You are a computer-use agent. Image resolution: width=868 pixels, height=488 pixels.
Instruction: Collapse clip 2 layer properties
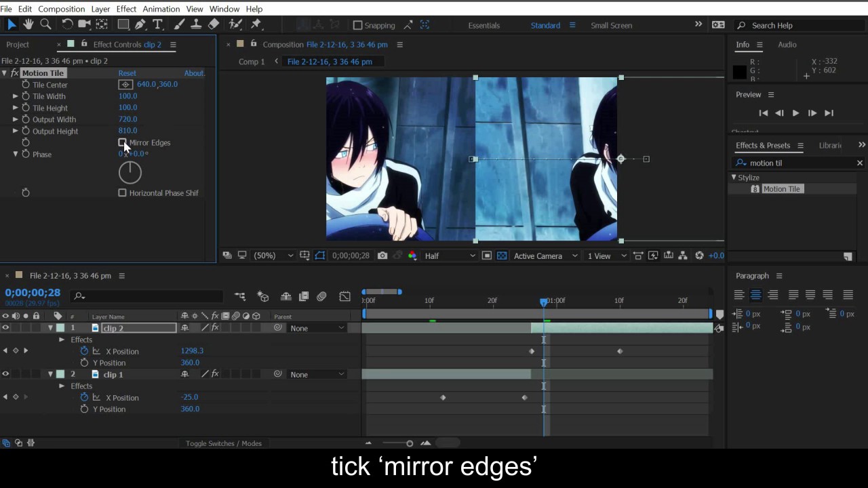click(50, 328)
